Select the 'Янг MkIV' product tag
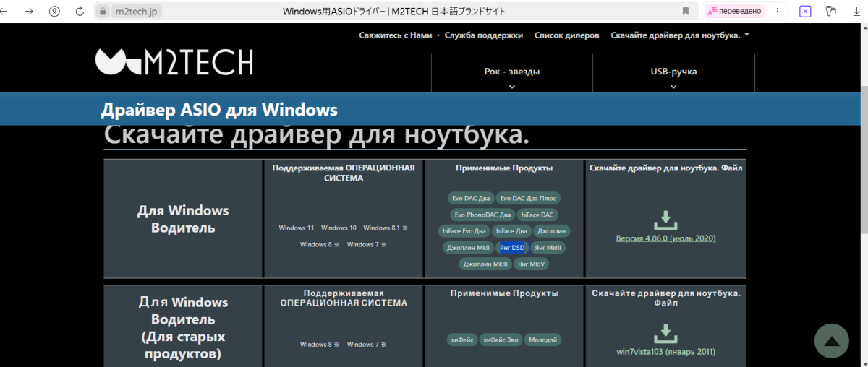This screenshot has width=868, height=367. pyautogui.click(x=532, y=264)
